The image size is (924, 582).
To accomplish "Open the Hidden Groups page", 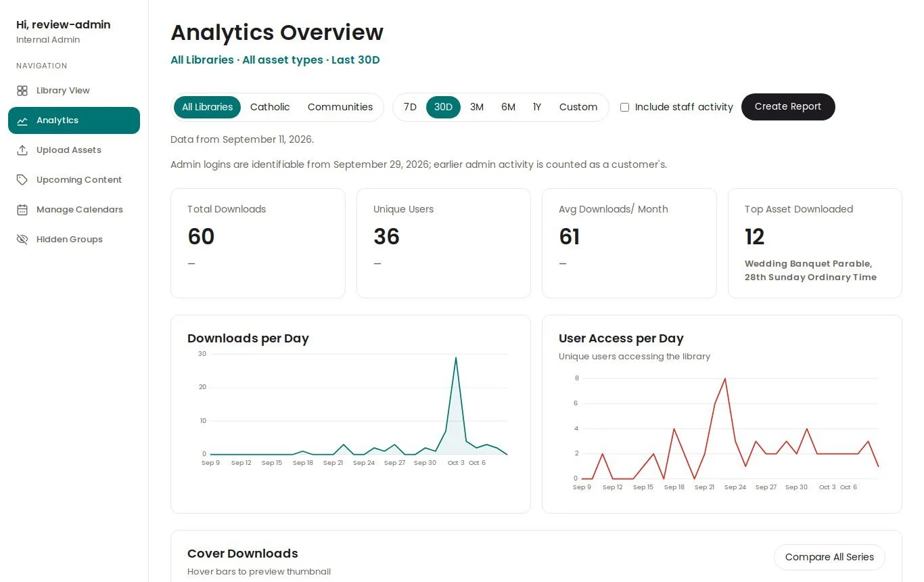I will pyautogui.click(x=74, y=240).
